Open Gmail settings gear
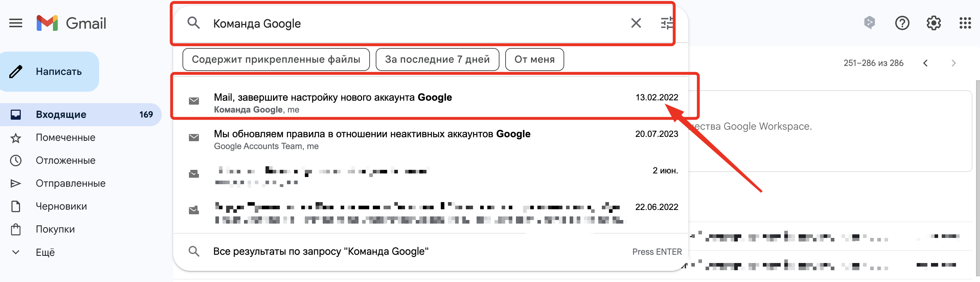 point(933,23)
